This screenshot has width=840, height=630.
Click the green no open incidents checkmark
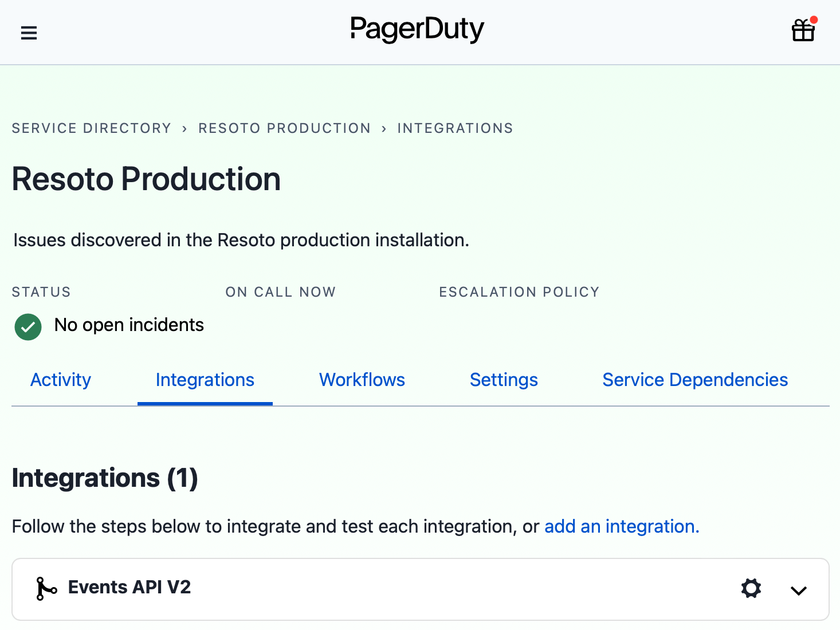click(x=28, y=327)
